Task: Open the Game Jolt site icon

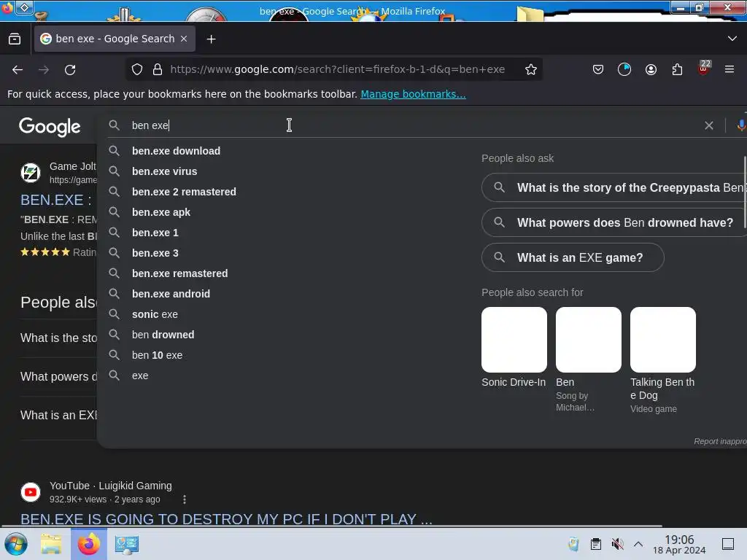Action: click(31, 172)
